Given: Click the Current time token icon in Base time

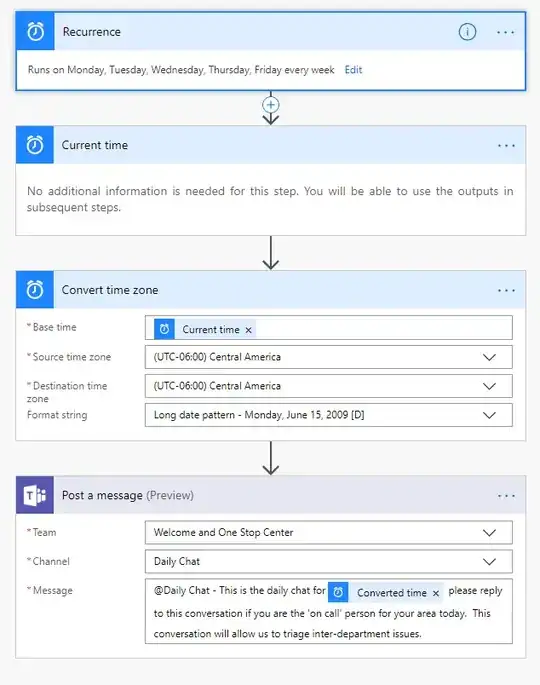Looking at the screenshot, I should [164, 329].
